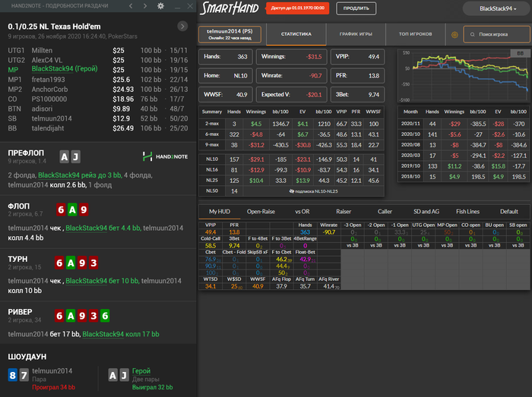Select the 2020/11 month row
Viewport: 532px width, 397px height.
tap(464, 124)
